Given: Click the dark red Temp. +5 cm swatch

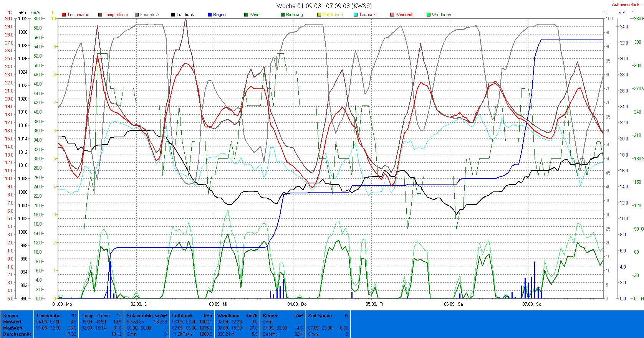Looking at the screenshot, I should click(x=100, y=15).
